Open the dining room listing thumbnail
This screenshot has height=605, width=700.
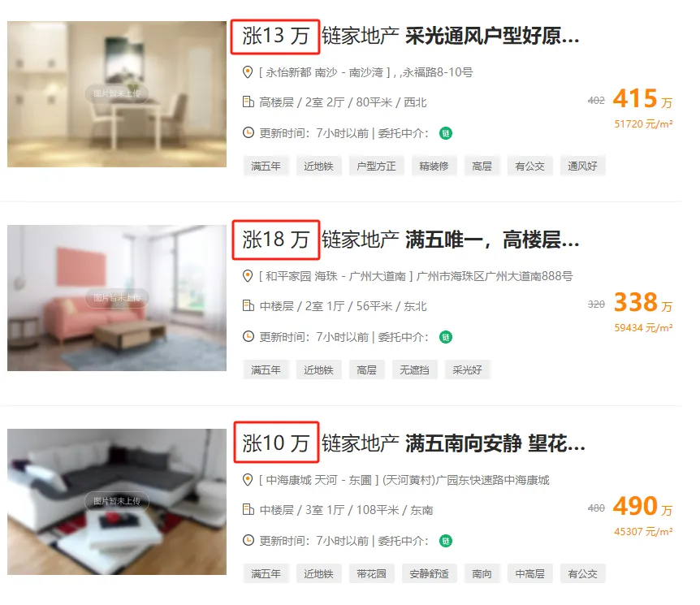(116, 94)
